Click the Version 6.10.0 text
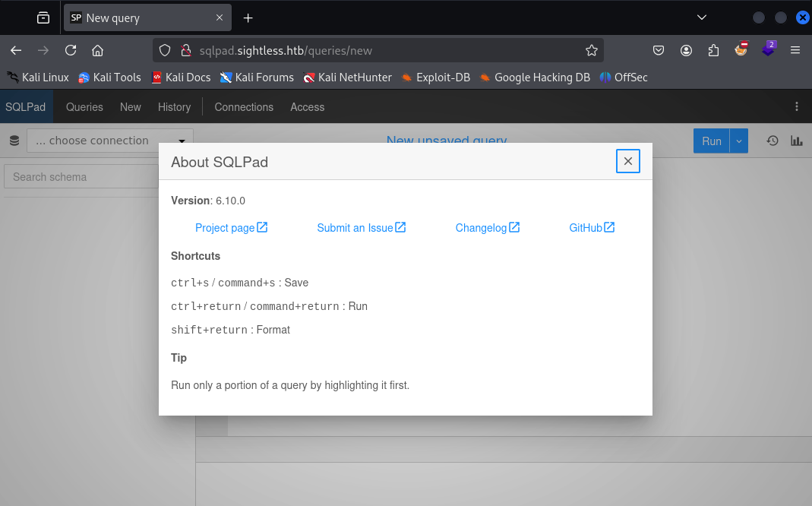This screenshot has width=812, height=506. [x=208, y=201]
